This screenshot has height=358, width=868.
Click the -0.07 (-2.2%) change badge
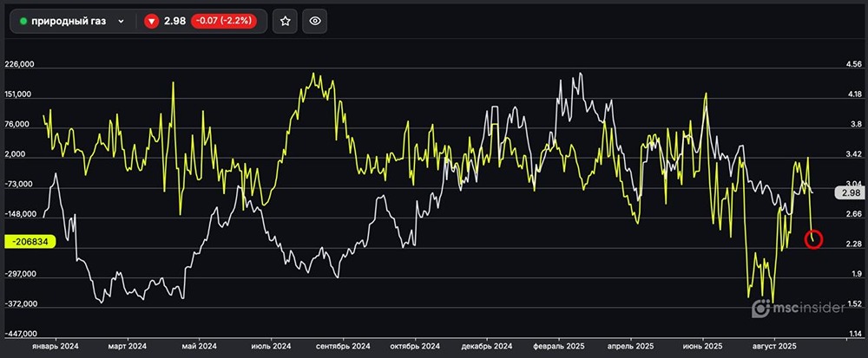[224, 21]
